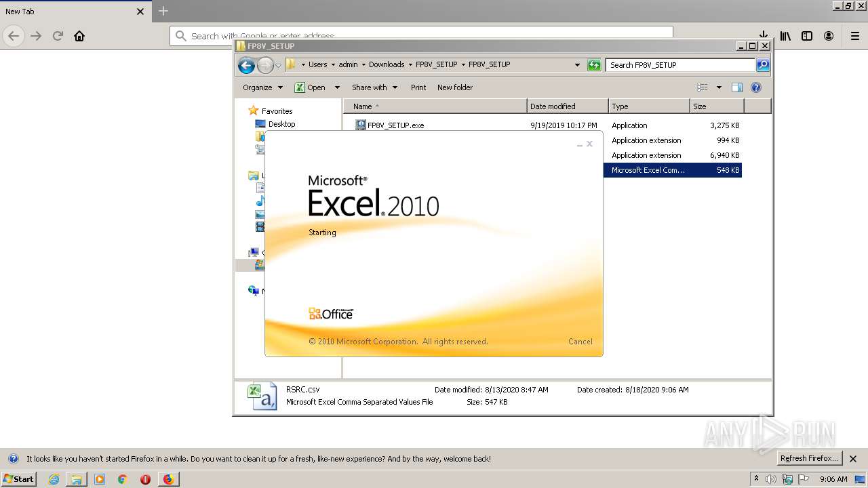
Task: Click the Date created value 8/18/2020 9:06 AM
Action: click(x=656, y=390)
